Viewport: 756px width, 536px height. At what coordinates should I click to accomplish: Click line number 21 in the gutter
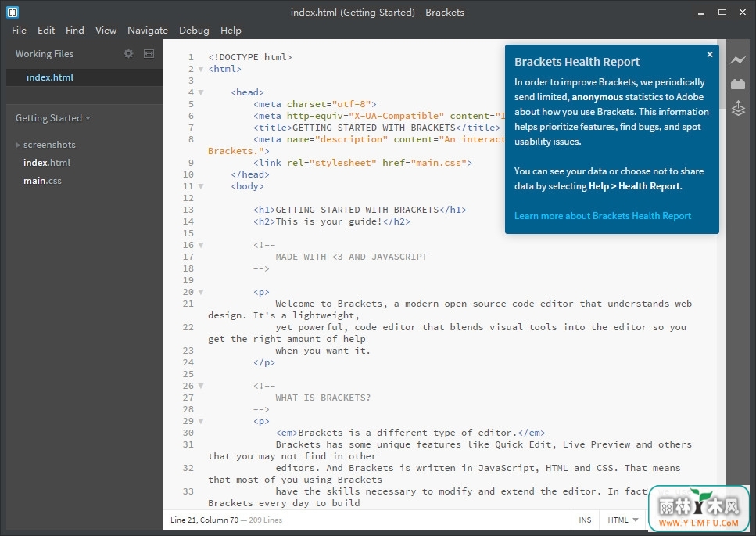coord(188,304)
